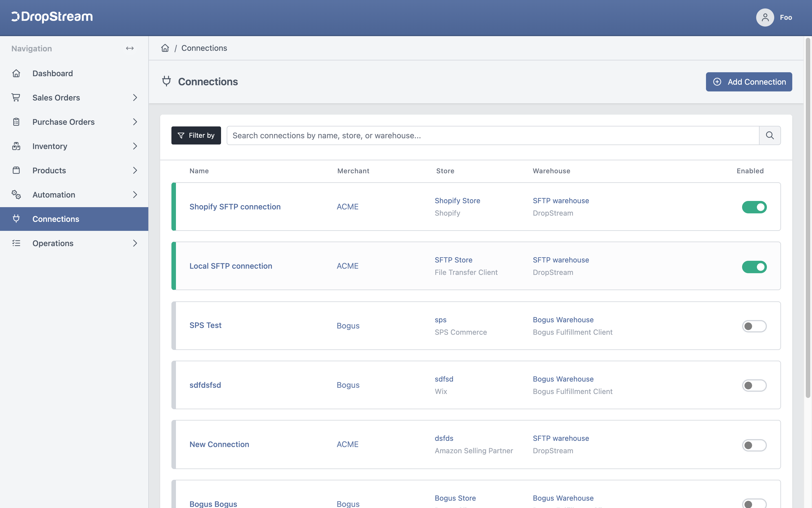Open the Local SFTP connection link
This screenshot has width=812, height=508.
tap(231, 266)
